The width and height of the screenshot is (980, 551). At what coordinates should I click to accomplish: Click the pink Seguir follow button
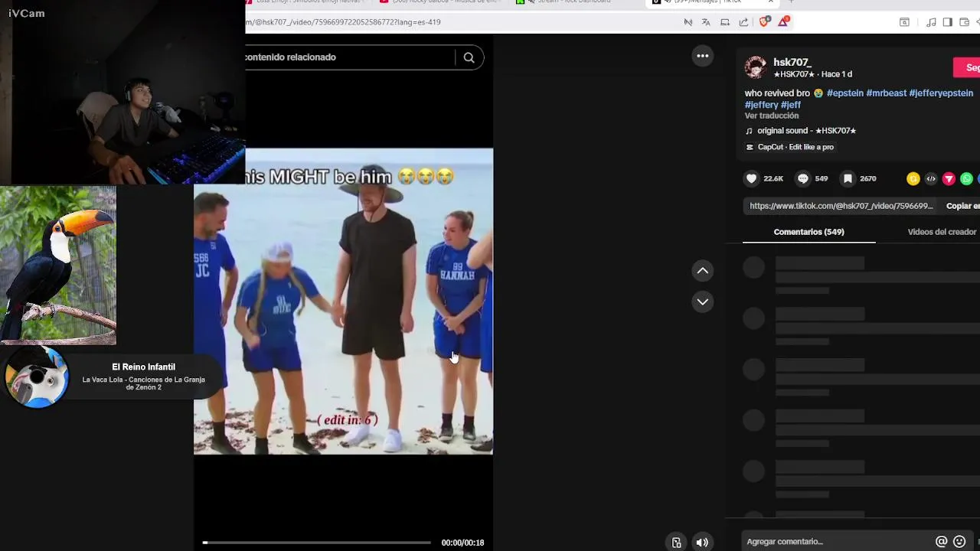point(966,67)
